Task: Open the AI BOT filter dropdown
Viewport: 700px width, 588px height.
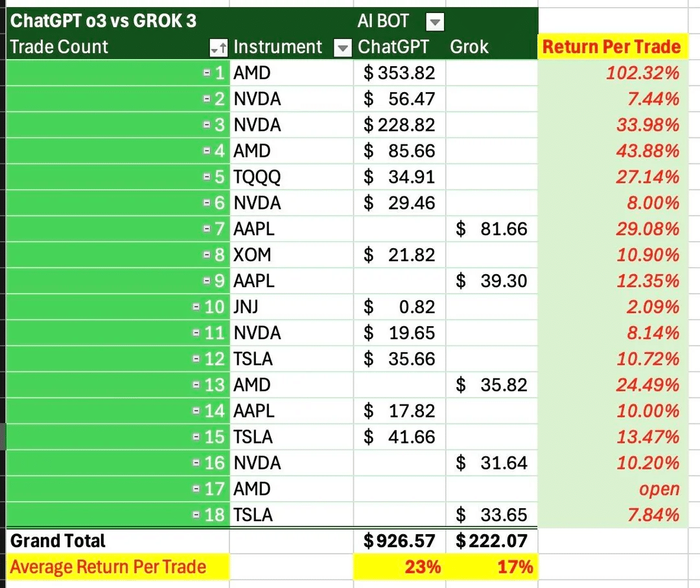Action: 435,23
